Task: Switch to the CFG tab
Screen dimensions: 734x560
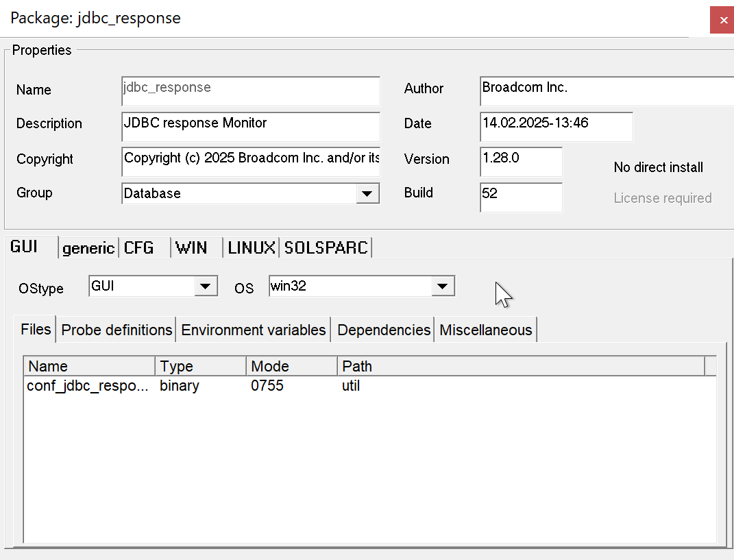Action: 139,248
